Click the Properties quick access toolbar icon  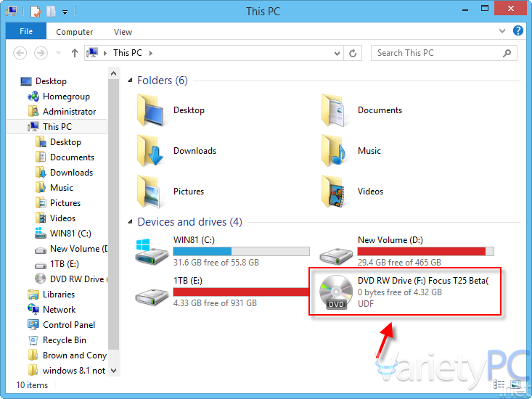tap(36, 12)
